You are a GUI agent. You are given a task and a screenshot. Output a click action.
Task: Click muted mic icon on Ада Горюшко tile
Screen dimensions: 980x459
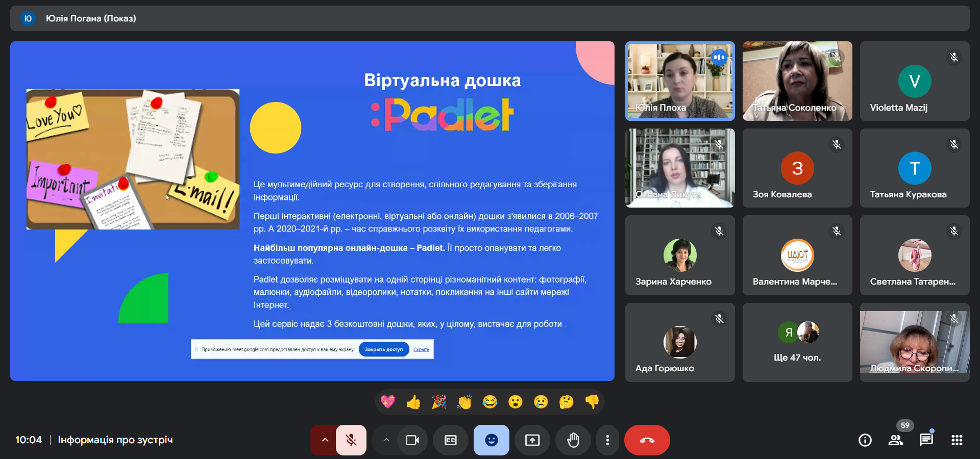pos(719,319)
